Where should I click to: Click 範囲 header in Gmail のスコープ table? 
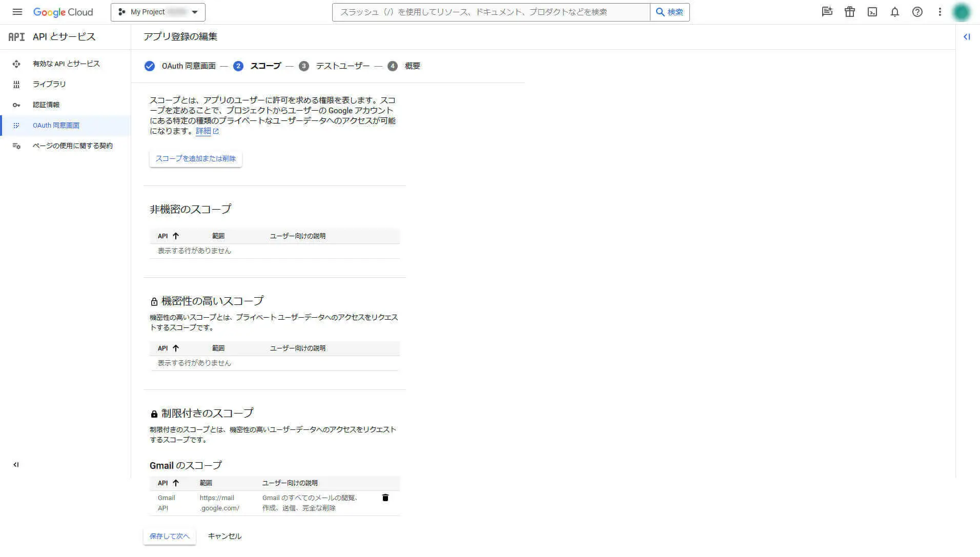click(x=206, y=483)
